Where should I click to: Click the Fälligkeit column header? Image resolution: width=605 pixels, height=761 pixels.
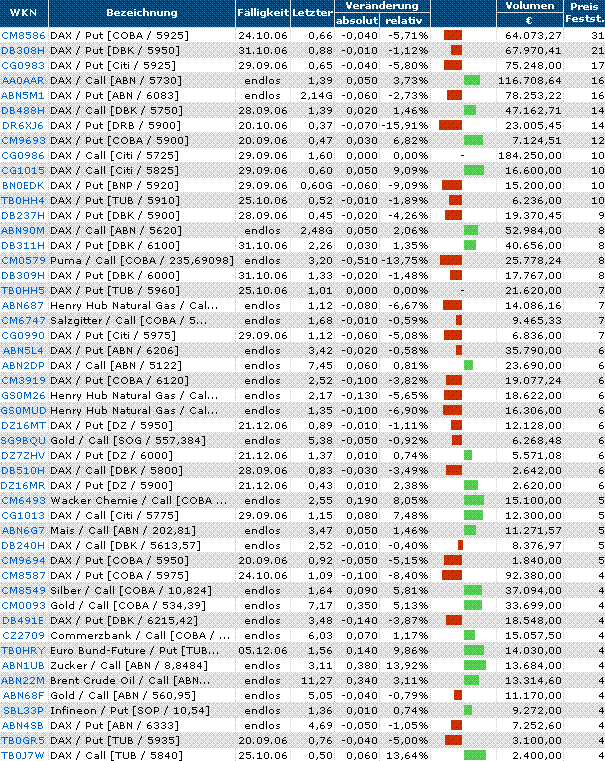263,13
